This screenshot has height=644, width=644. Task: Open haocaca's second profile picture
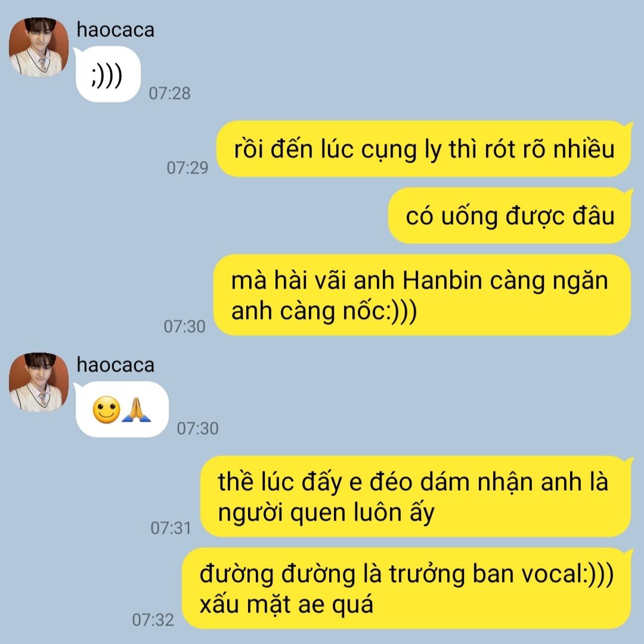pyautogui.click(x=39, y=382)
